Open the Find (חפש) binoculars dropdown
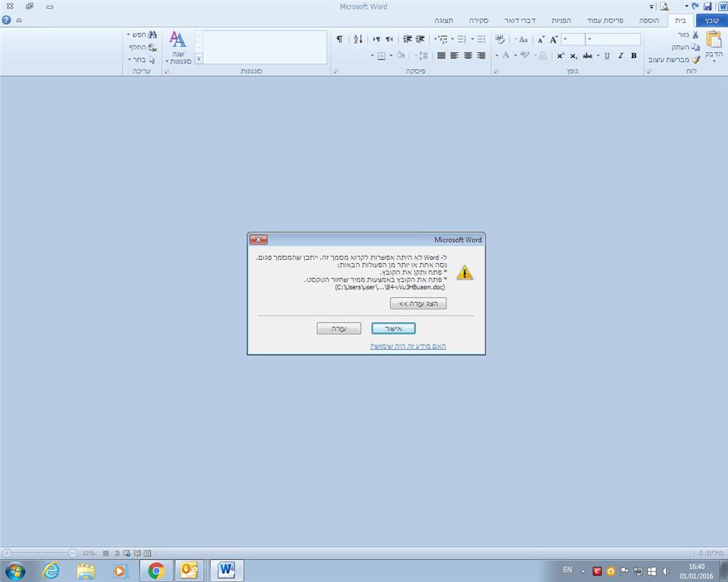Screen dimensions: 728x582 tap(142, 35)
